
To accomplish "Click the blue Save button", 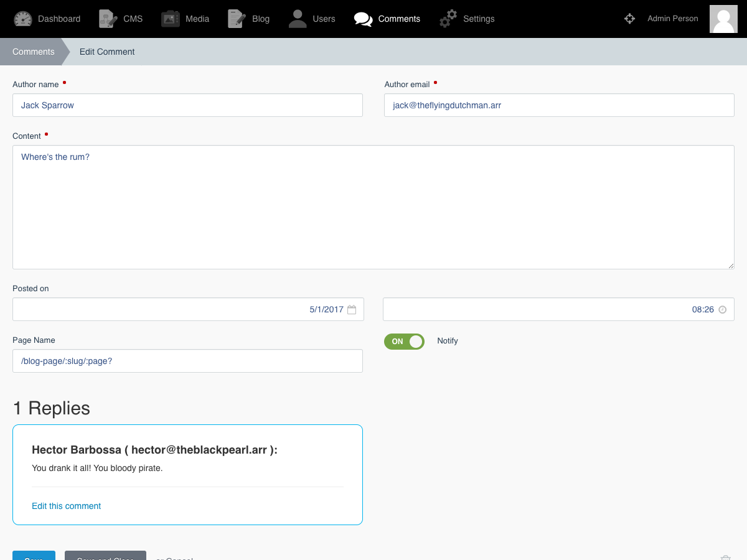I will click(34, 556).
